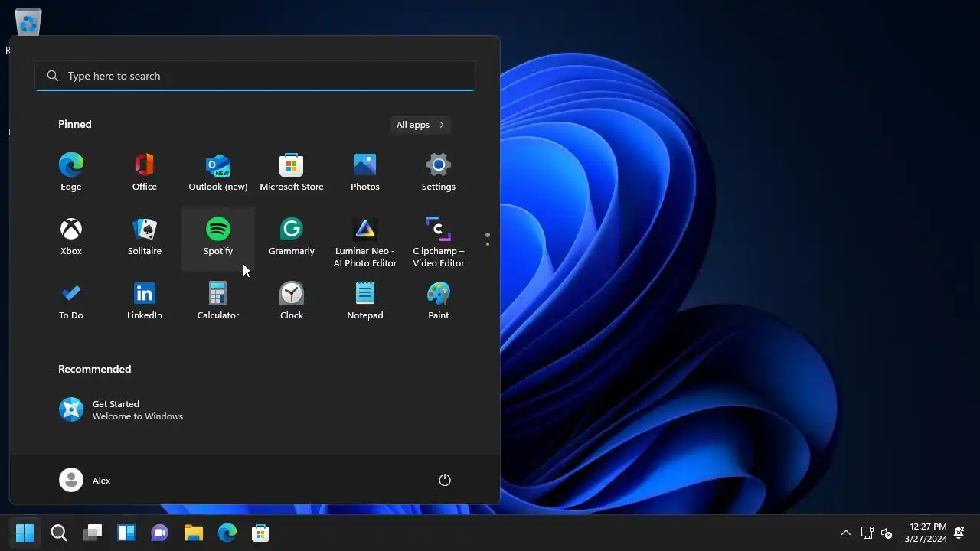
Task: Open the To Do app
Action: 71,301
